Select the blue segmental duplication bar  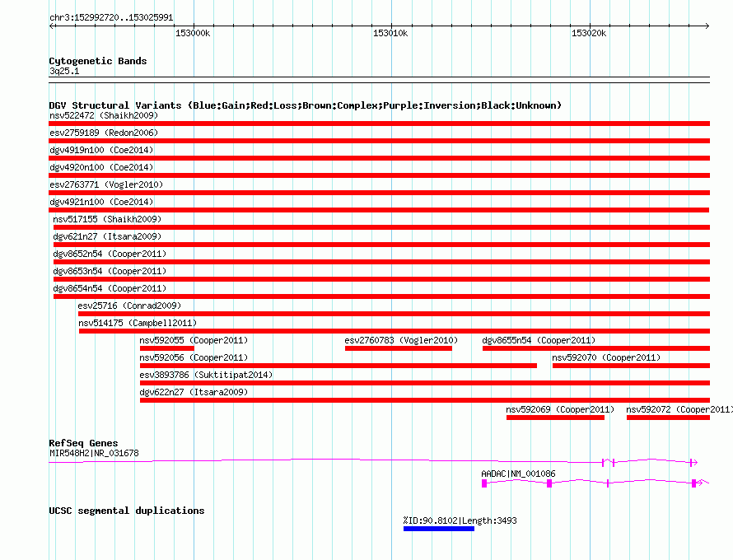click(x=439, y=529)
